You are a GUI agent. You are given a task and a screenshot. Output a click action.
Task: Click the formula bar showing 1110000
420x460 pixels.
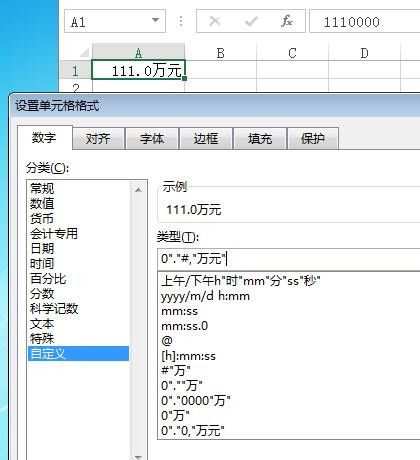point(365,22)
